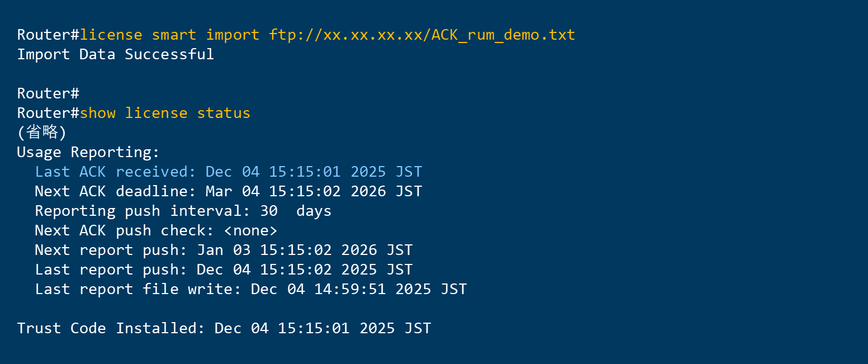Click the highlighted "Last ACK received" label
Image resolution: width=868 pixels, height=364 pixels.
(116, 172)
